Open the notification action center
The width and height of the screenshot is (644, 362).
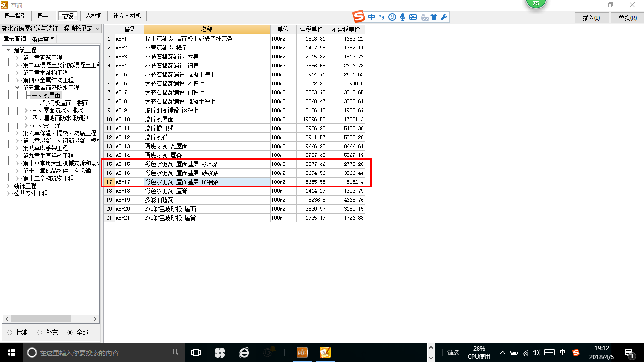click(x=629, y=353)
